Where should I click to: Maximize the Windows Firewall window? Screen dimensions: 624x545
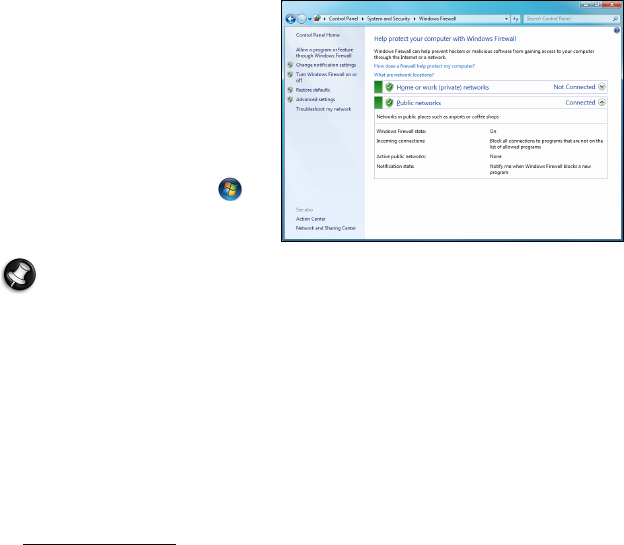point(597,4)
